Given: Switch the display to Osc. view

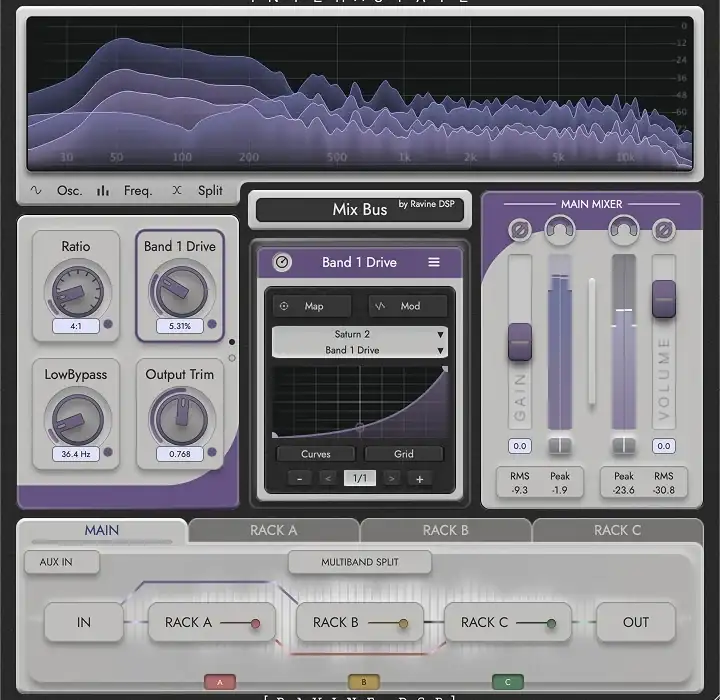Looking at the screenshot, I should click(69, 191).
